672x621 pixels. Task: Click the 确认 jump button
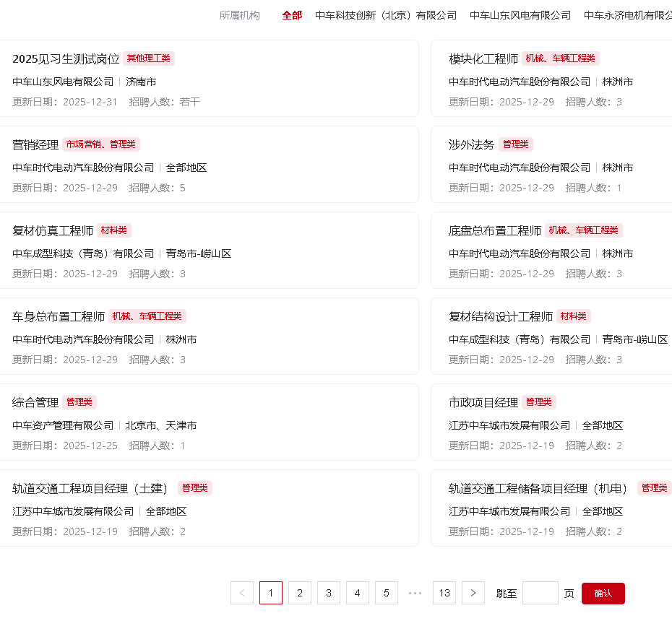[603, 593]
